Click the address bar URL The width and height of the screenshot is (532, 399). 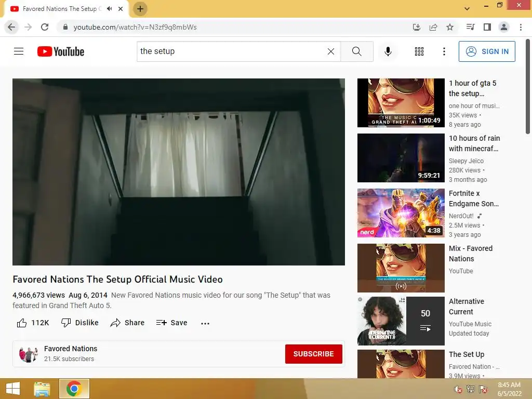[135, 27]
